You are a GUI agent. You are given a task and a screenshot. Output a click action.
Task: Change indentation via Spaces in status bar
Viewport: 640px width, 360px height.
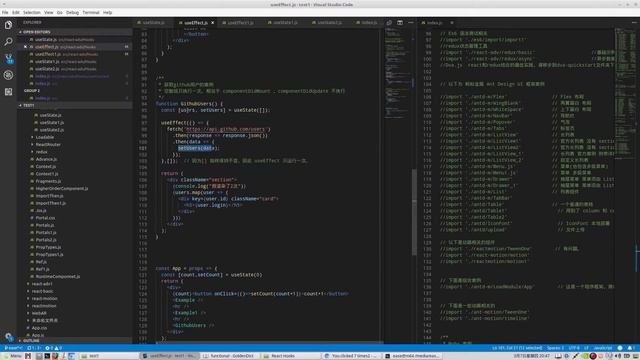[x=555, y=348]
